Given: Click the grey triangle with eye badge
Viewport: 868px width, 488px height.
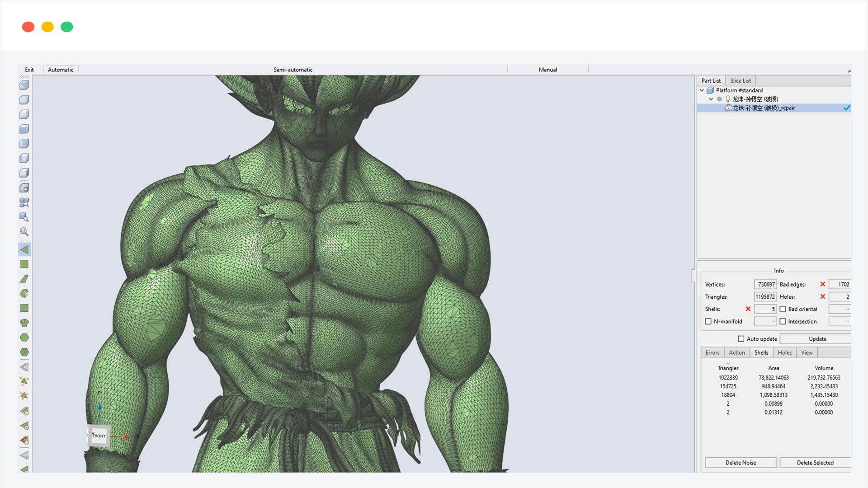Looking at the screenshot, I should point(24,455).
